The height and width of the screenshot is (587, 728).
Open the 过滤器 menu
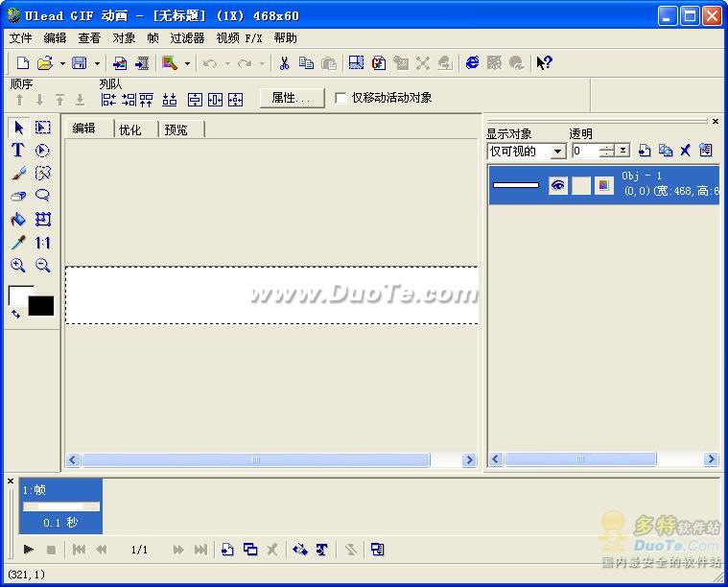pos(187,38)
